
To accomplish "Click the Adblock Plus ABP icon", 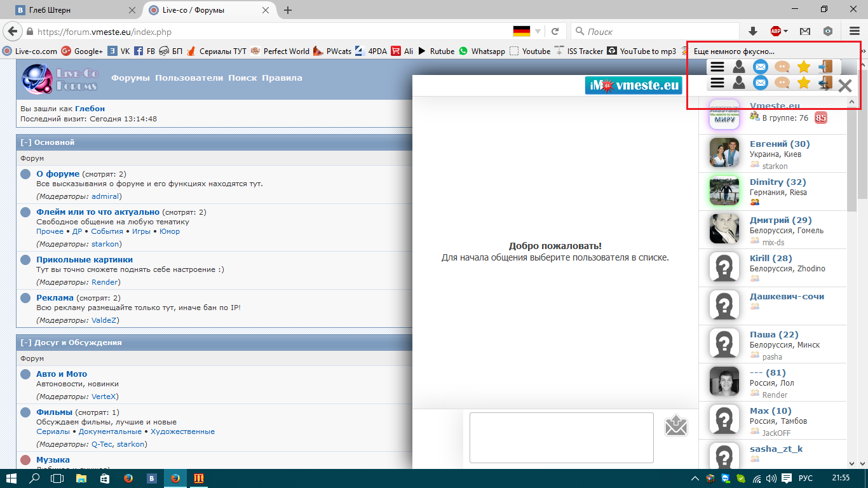I will [775, 31].
